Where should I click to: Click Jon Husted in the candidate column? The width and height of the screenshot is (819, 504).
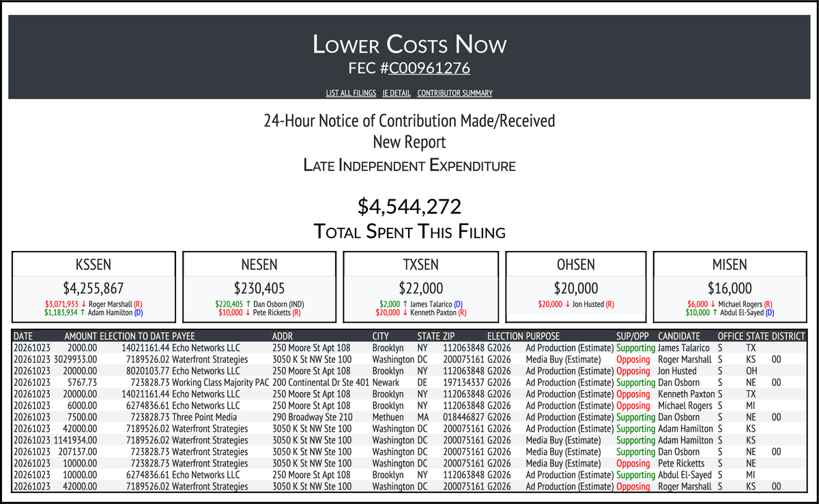(x=678, y=371)
